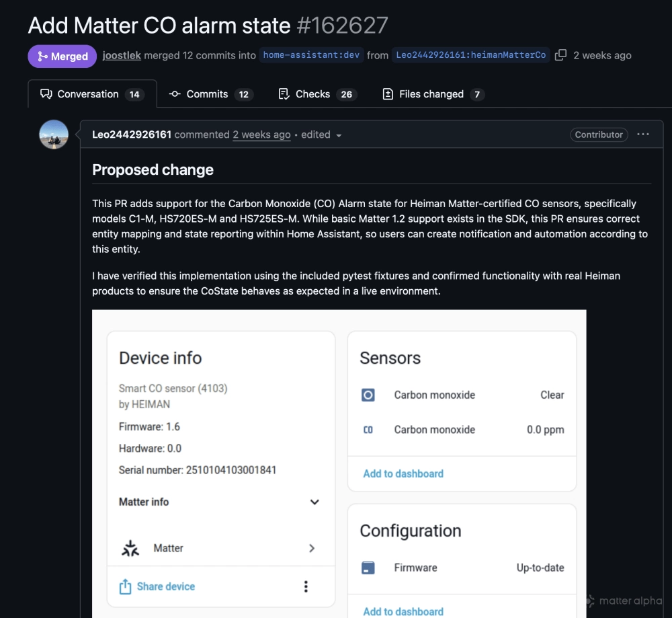Click the copy branch name icon

(560, 55)
